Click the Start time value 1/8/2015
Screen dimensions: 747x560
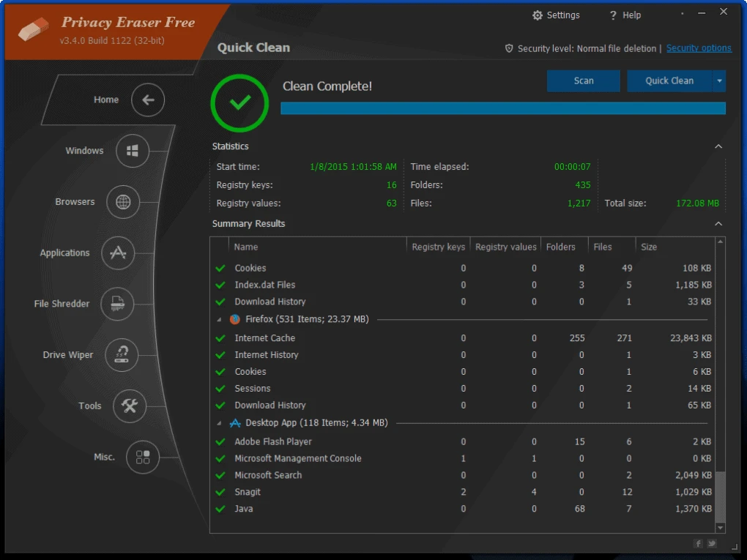coord(353,167)
